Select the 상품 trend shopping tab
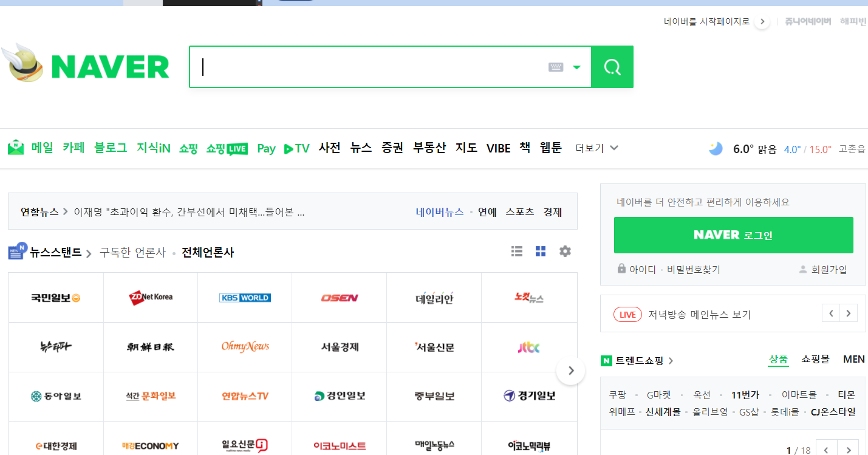 click(779, 359)
